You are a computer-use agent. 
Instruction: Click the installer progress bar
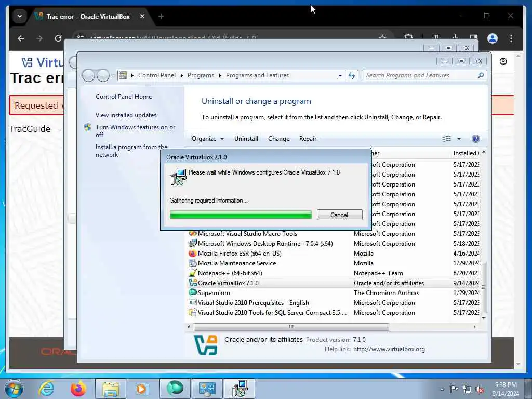241,215
